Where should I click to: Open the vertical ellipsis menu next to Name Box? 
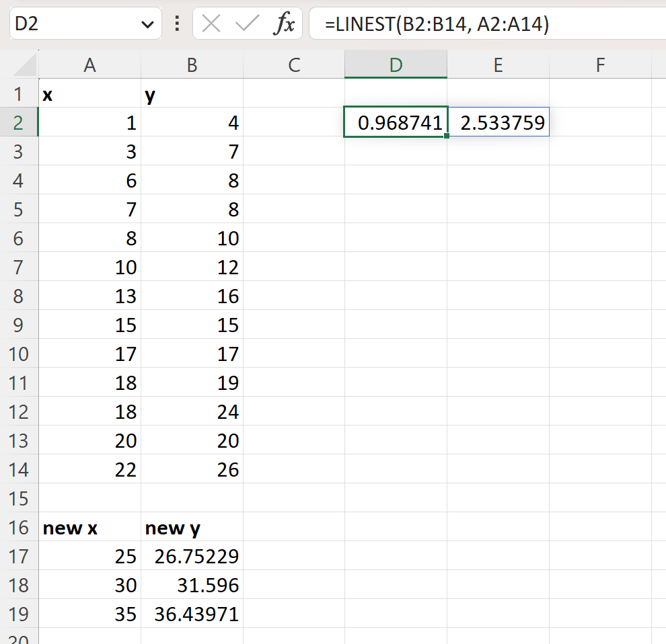[x=176, y=24]
